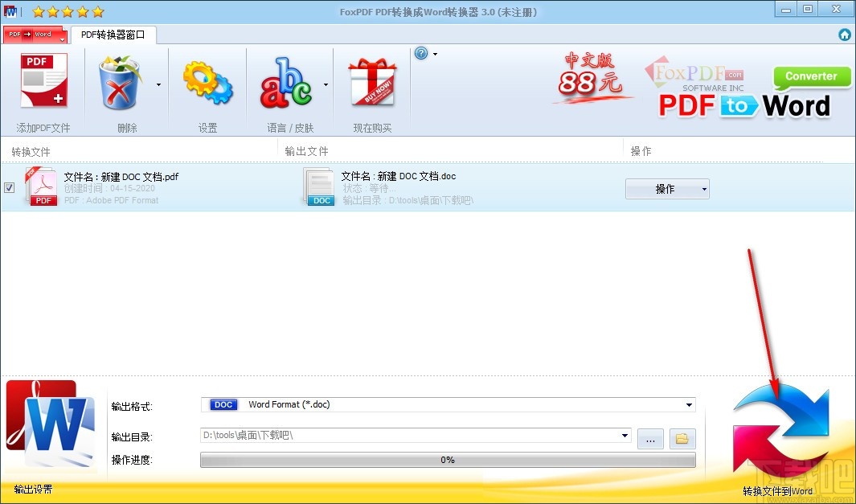Click the FoxPDF app icon in title bar
This screenshot has width=856, height=504.
11,11
